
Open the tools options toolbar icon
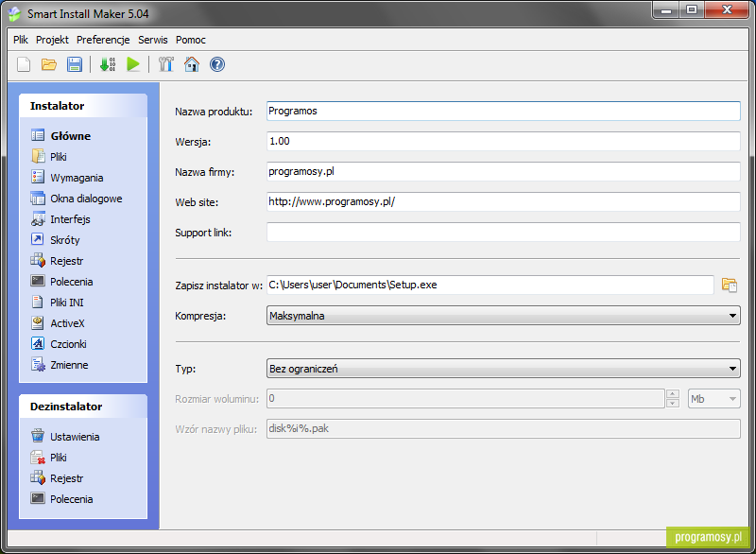[x=166, y=64]
